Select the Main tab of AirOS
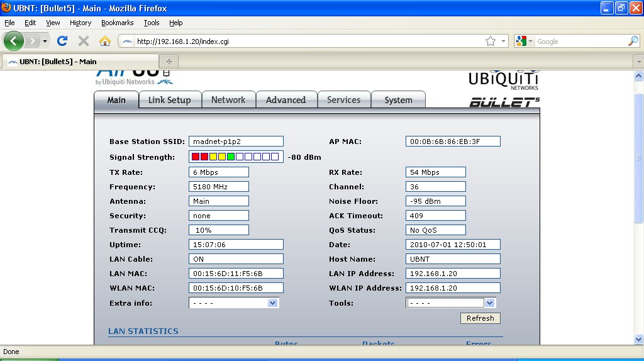Viewport: 644px width, 361px height. pyautogui.click(x=116, y=100)
